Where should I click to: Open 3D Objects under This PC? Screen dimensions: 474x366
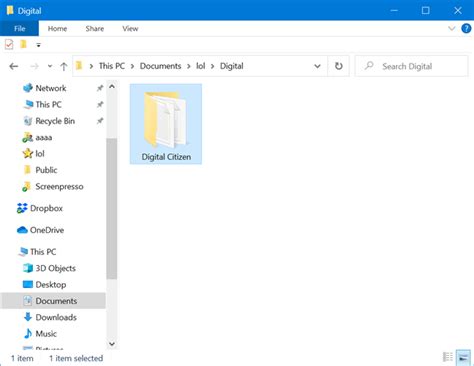(x=55, y=268)
